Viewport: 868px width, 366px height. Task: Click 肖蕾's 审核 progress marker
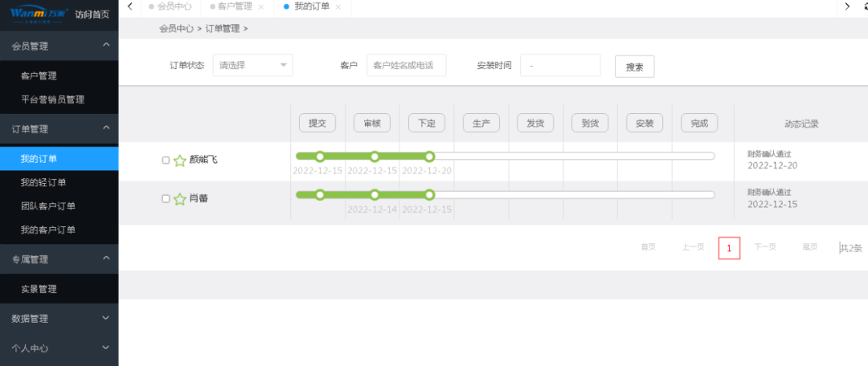pos(375,194)
